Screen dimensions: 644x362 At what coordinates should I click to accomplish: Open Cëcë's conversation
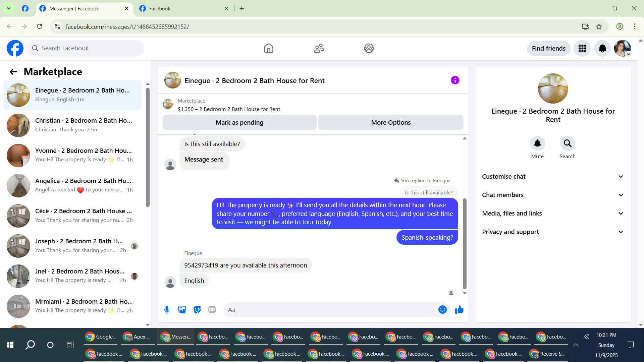pos(72,216)
